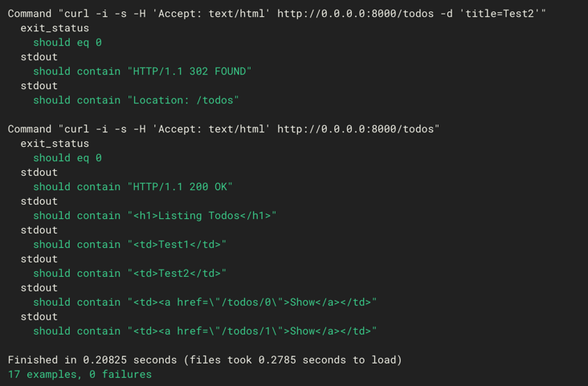Select the '<td>Test1</td>' assertion line

point(129,245)
